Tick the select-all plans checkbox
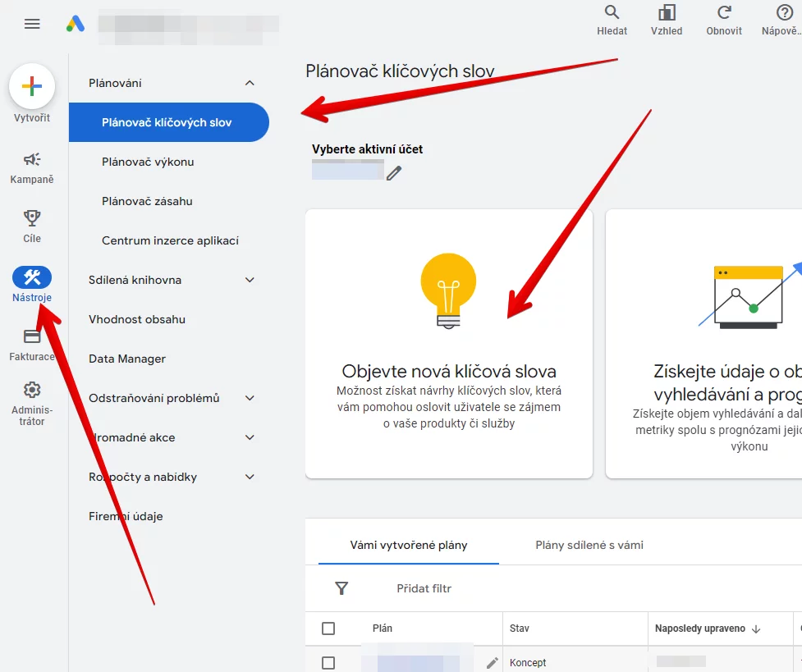The width and height of the screenshot is (802, 672). tap(328, 628)
